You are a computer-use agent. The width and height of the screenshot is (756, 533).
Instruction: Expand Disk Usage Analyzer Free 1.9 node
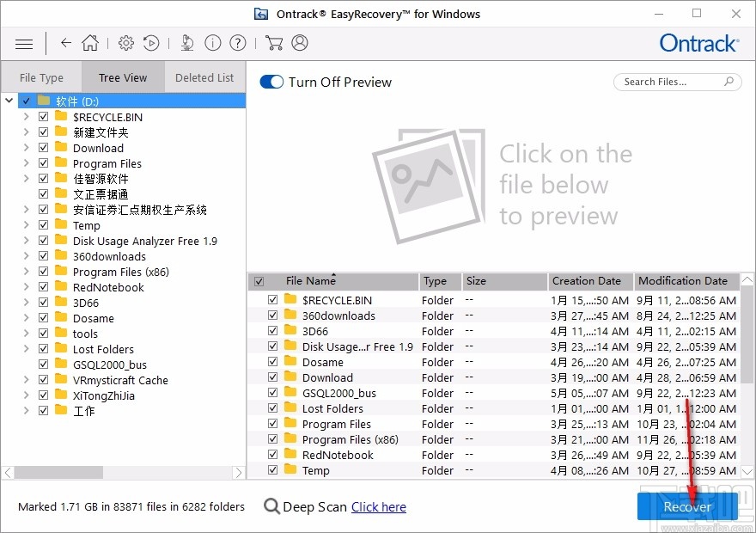[x=26, y=240]
